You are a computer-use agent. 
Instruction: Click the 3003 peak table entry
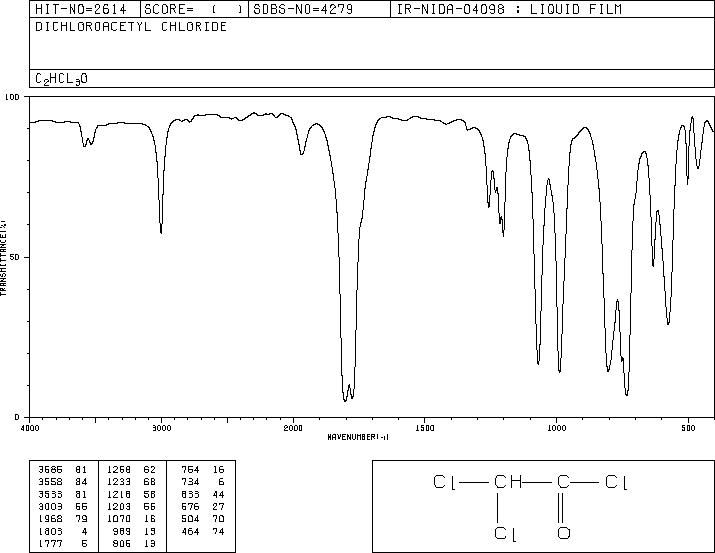(62, 507)
